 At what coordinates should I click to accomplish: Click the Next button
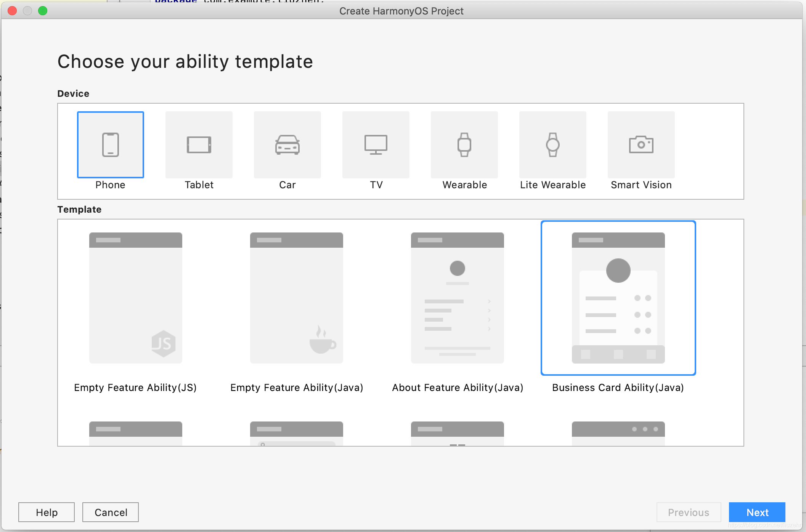coord(757,512)
